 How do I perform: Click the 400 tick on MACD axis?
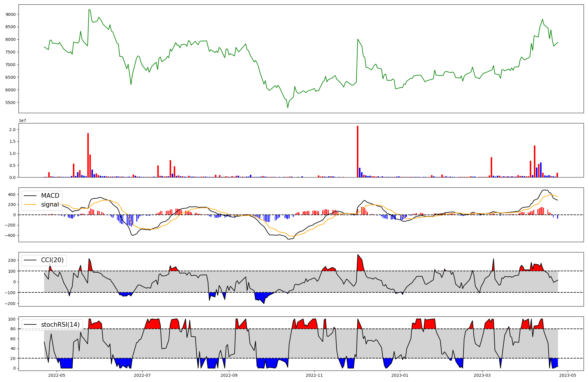coord(12,195)
